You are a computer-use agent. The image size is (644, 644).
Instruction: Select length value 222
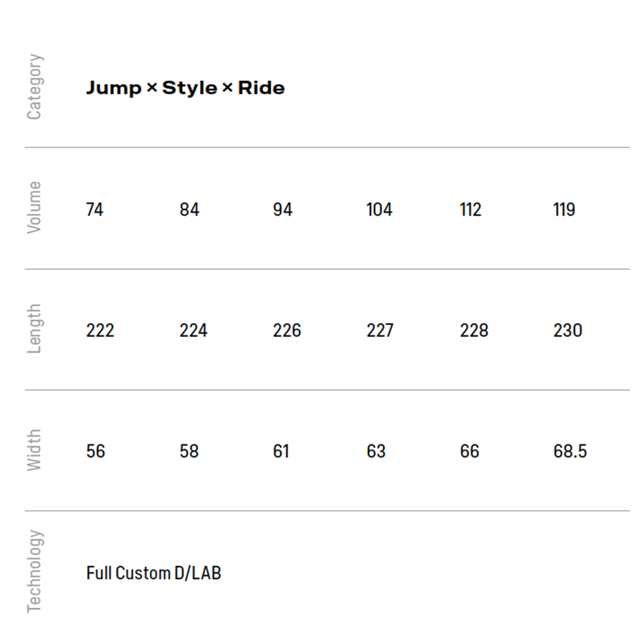[100, 330]
